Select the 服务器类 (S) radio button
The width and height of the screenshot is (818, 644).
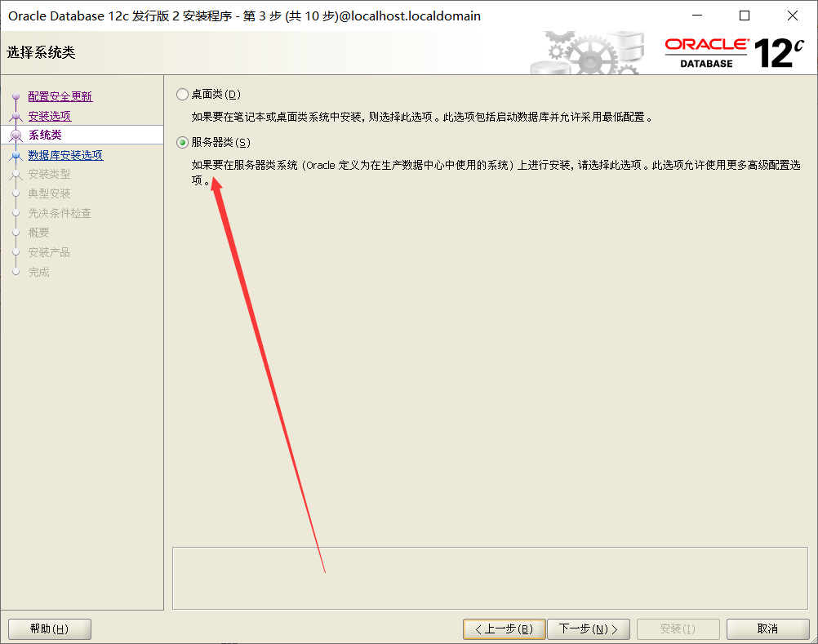click(x=182, y=142)
